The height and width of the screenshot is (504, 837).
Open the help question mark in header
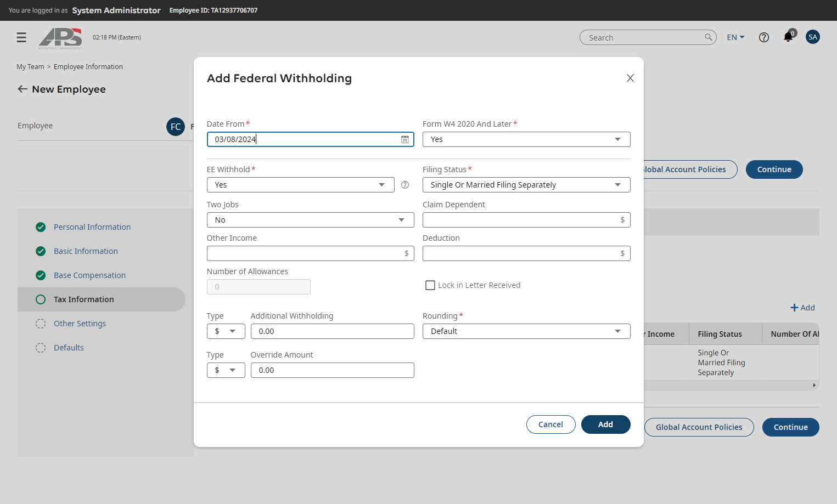click(764, 37)
